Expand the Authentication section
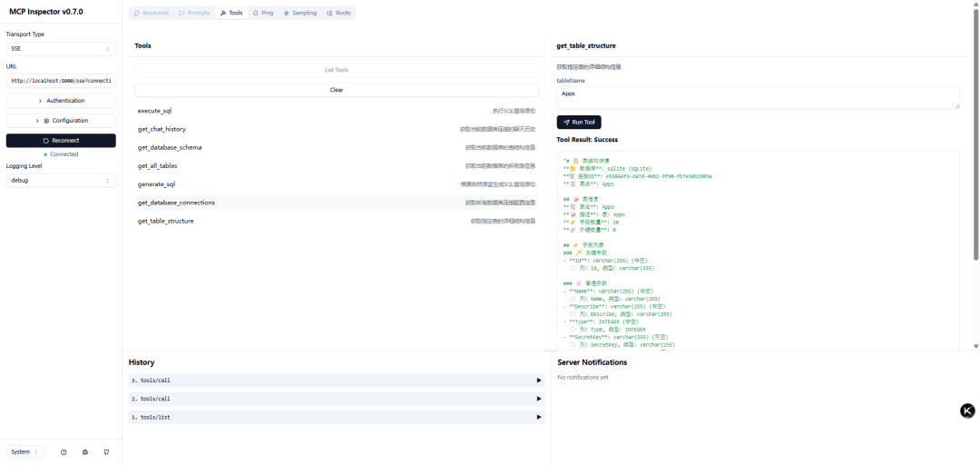Image resolution: width=980 pixels, height=465 pixels. (62, 101)
